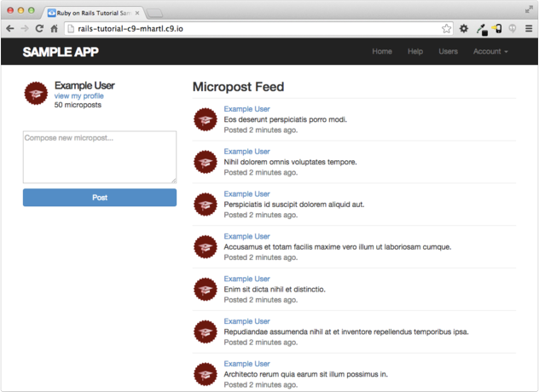This screenshot has height=392, width=539.
Task: Expand the Account dropdown in navbar
Action: point(490,52)
